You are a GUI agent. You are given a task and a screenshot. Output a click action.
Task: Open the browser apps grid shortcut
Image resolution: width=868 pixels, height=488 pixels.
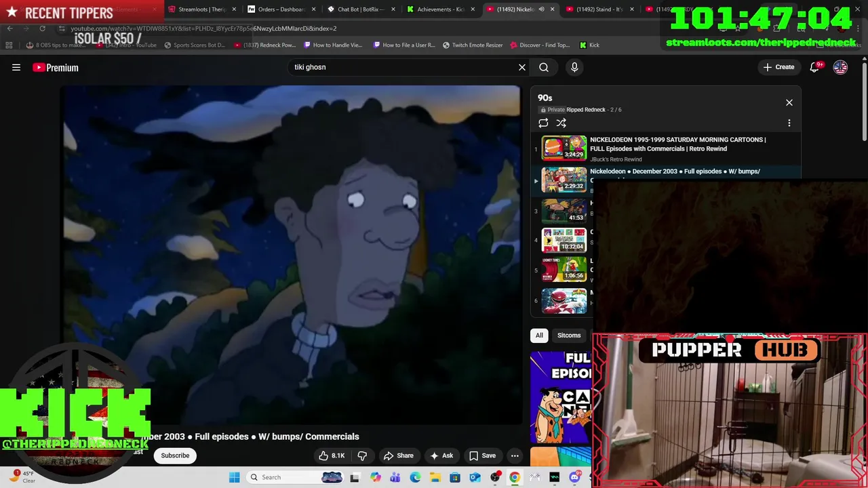9,45
